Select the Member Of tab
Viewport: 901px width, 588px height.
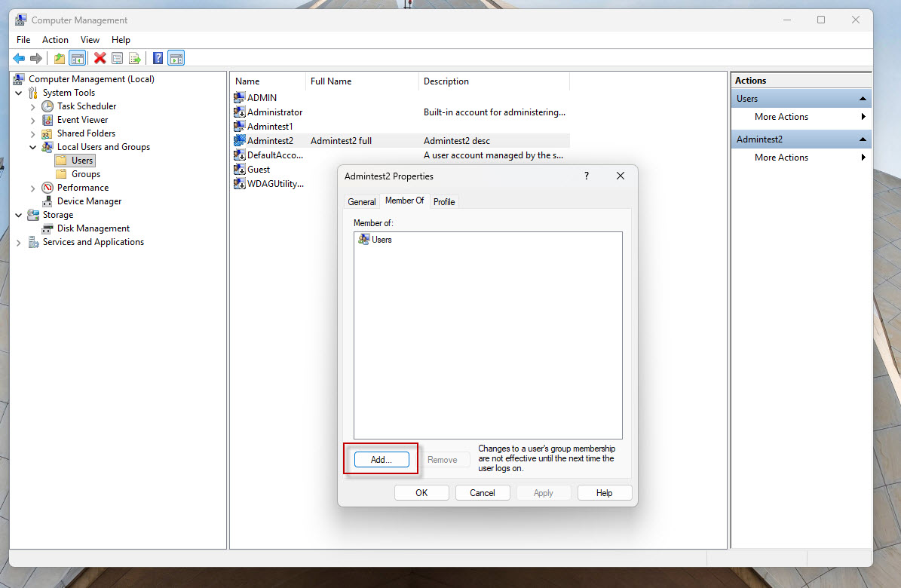405,201
